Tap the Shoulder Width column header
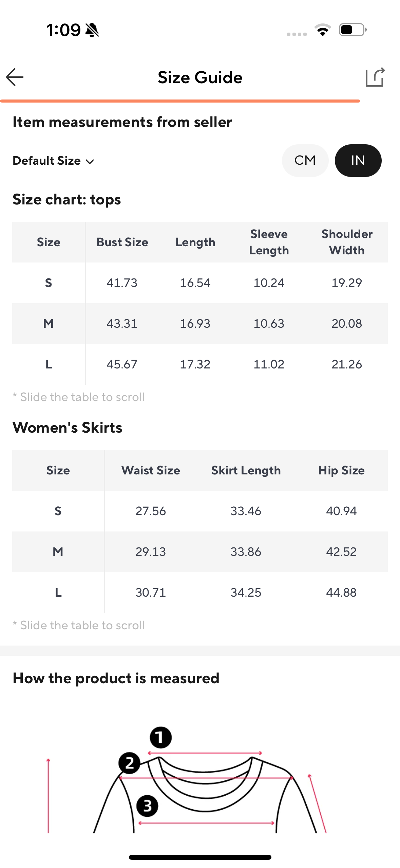 [347, 242]
